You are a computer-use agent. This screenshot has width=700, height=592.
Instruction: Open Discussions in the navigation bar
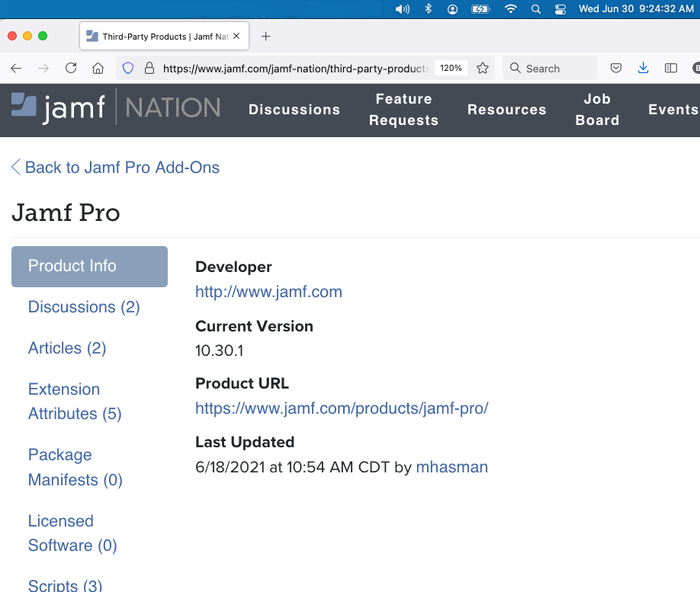click(294, 110)
